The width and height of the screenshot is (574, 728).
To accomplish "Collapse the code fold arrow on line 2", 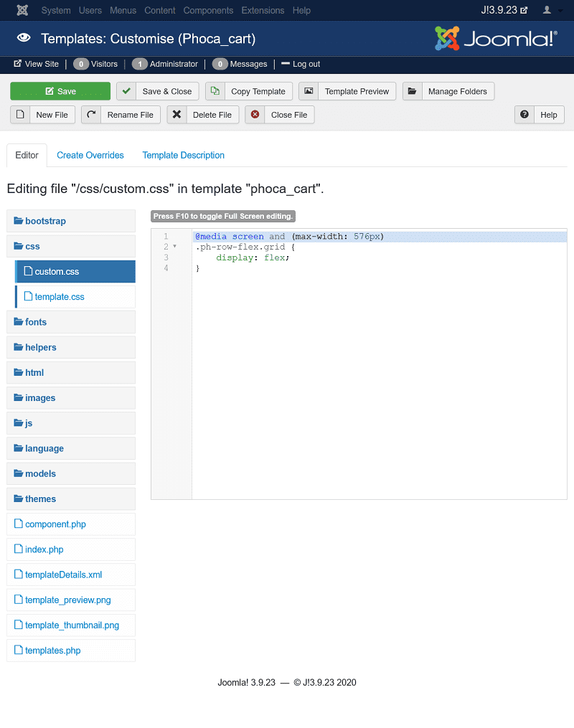I will point(174,247).
